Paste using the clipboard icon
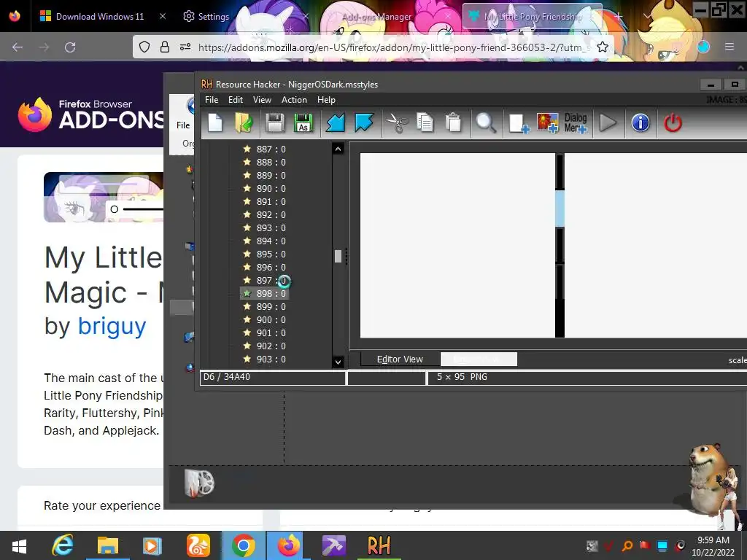This screenshot has height=560, width=747. pyautogui.click(x=454, y=122)
